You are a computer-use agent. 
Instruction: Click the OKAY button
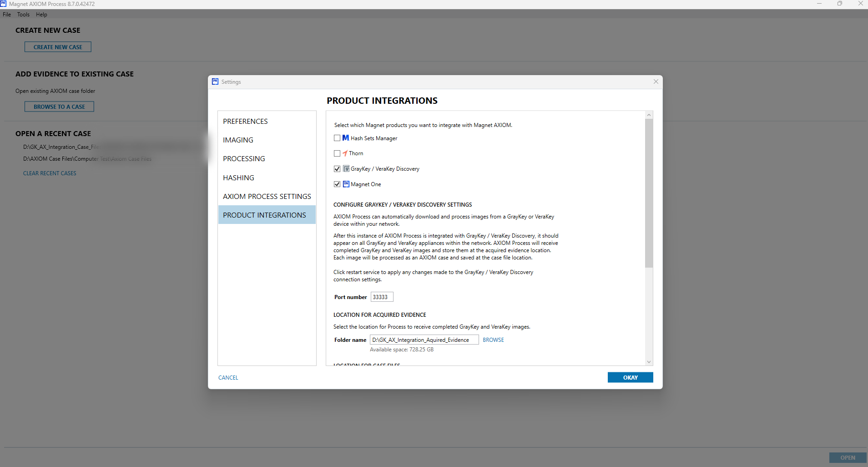(630, 377)
